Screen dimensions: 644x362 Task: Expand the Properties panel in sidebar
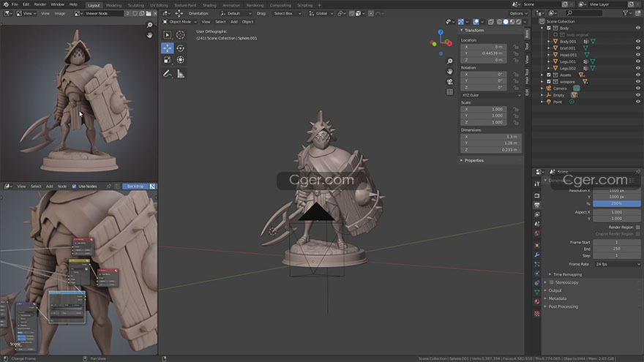[x=473, y=160]
